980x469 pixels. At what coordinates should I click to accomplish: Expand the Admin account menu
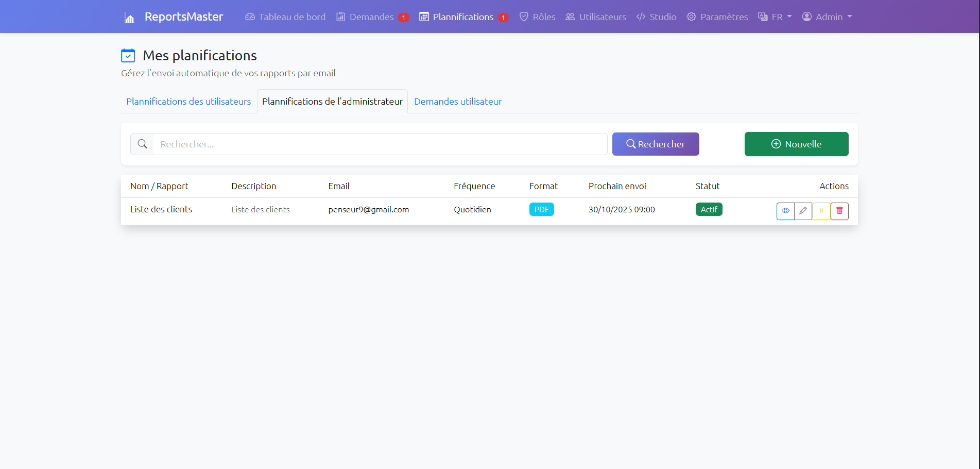tap(827, 17)
